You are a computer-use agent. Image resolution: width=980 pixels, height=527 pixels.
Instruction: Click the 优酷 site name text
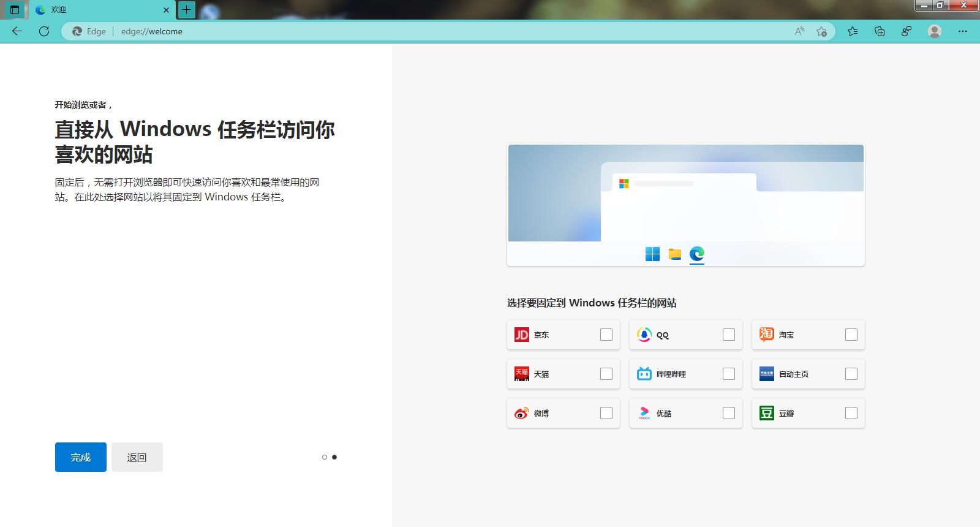click(x=664, y=414)
